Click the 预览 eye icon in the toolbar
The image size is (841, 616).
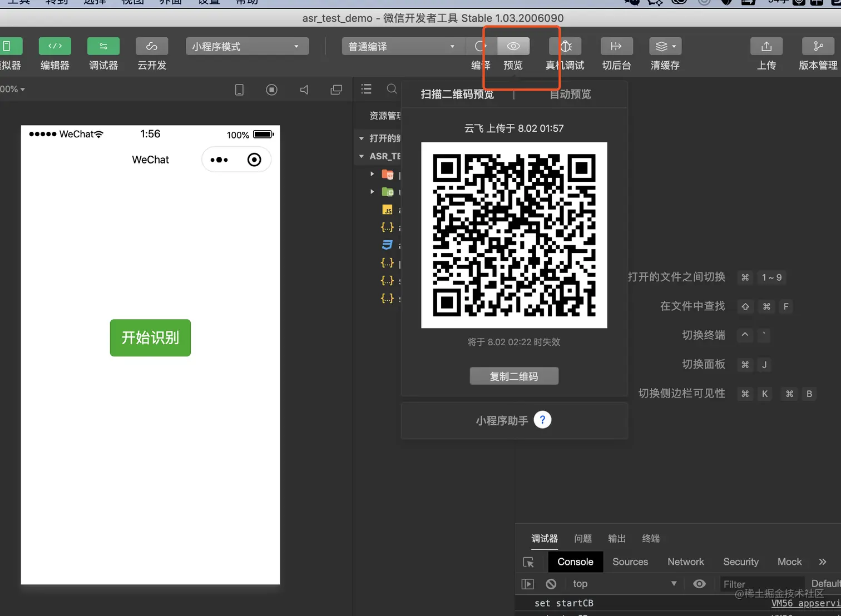[513, 46]
